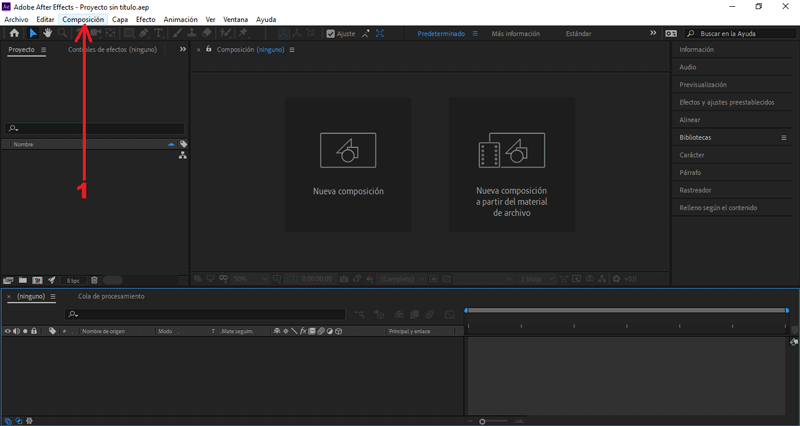Select the Zoom magnifier tool
This screenshot has width=800, height=426.
tap(62, 33)
